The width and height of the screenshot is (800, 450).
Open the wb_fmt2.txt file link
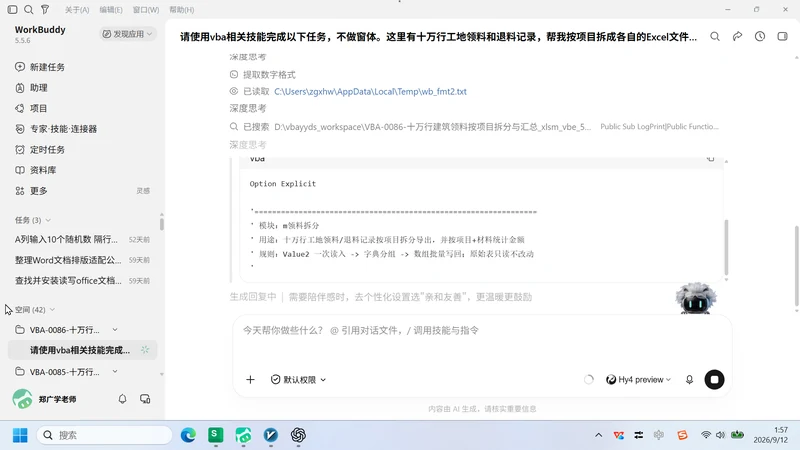[x=370, y=91]
